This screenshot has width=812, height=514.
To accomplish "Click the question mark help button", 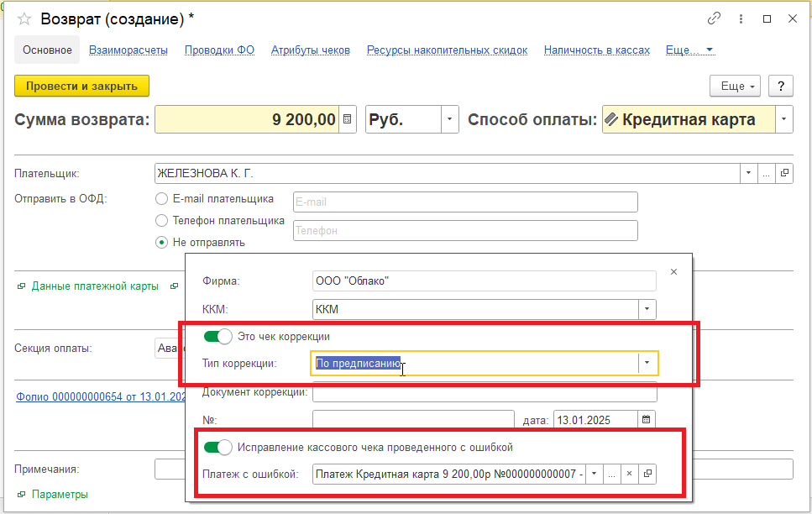I will [x=781, y=86].
